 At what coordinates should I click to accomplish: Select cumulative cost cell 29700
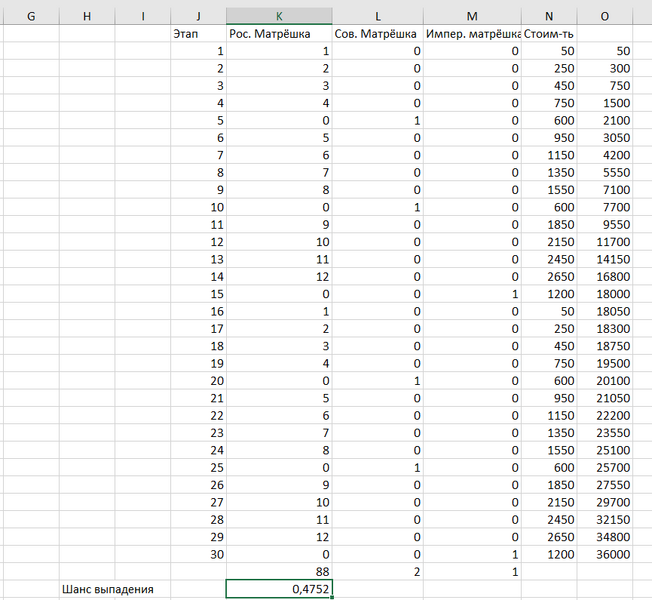point(605,502)
